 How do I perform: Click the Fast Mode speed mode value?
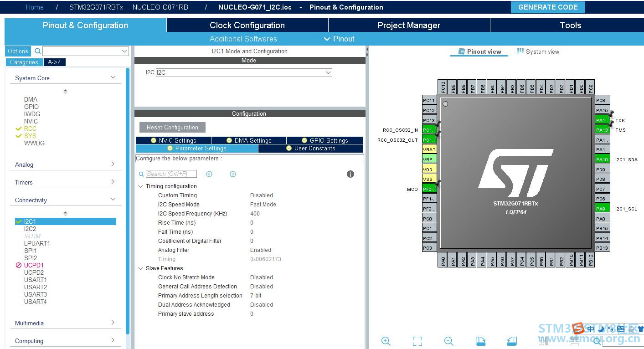click(263, 205)
